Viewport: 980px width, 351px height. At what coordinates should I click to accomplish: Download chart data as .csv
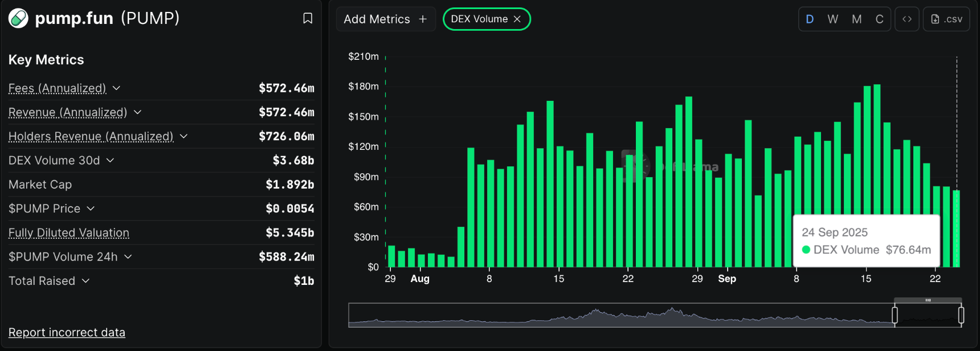point(946,19)
